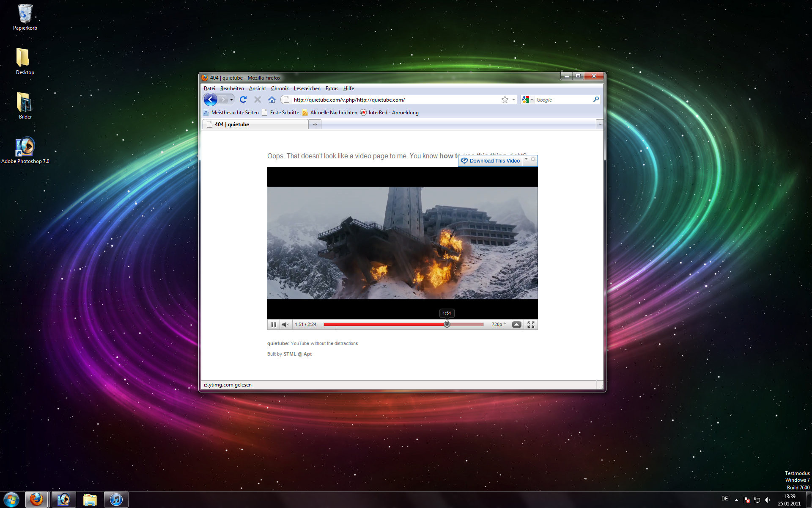The image size is (812, 508).
Task: Click the 1:51 / 2:24 time display
Action: tap(305, 324)
